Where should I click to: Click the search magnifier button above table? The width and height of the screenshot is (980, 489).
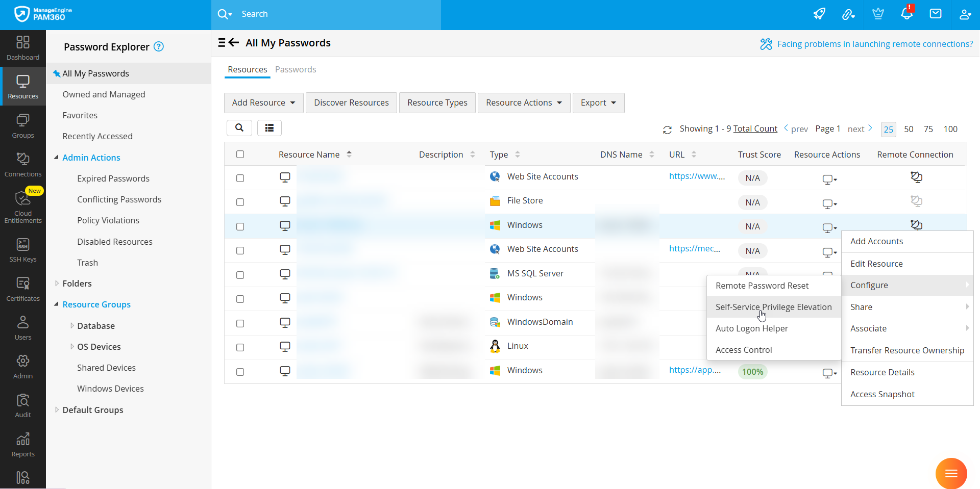pyautogui.click(x=239, y=128)
